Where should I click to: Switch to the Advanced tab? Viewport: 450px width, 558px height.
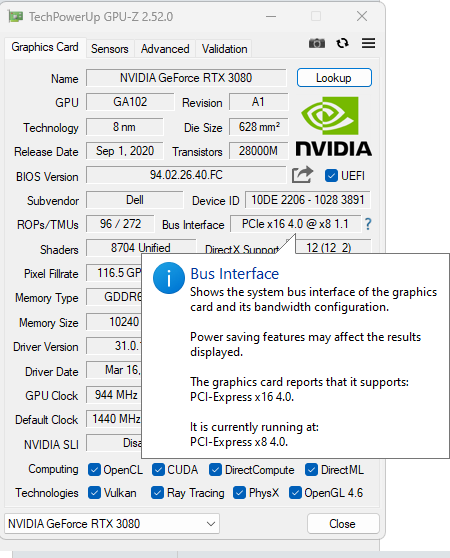click(x=165, y=49)
